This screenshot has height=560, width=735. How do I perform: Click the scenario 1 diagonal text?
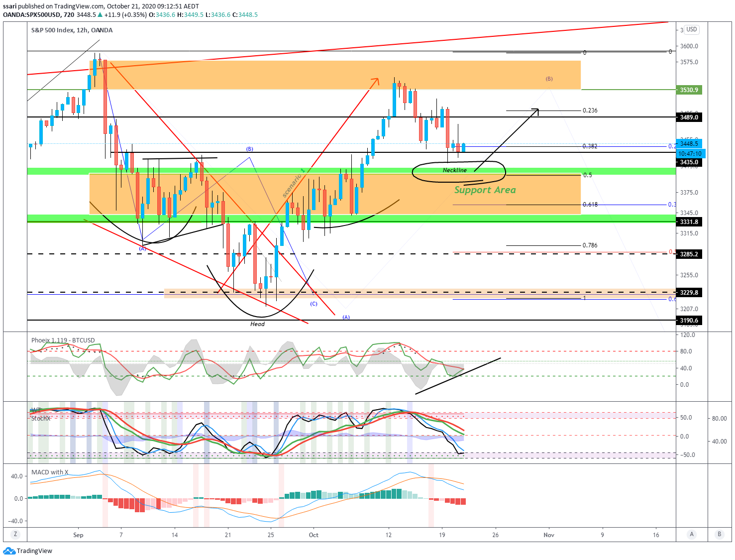coord(293,184)
